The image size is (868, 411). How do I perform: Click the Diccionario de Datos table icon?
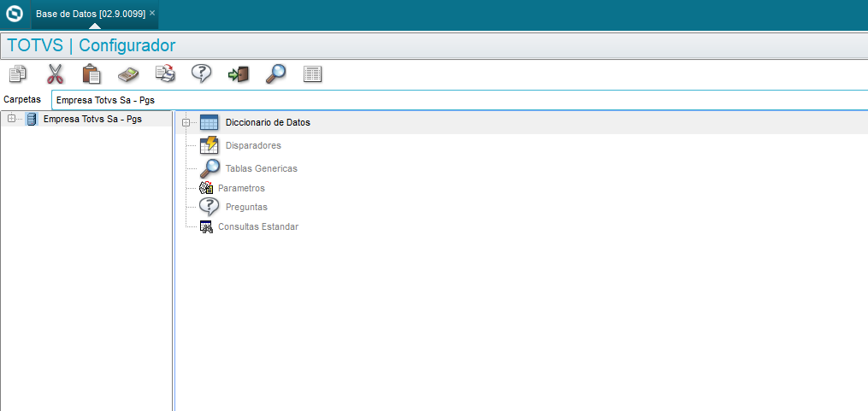(x=210, y=123)
